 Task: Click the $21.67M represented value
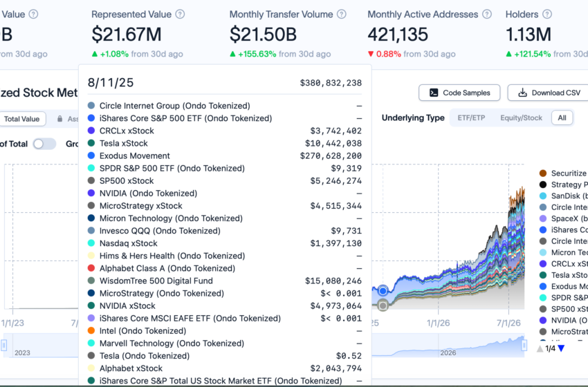[x=127, y=35]
